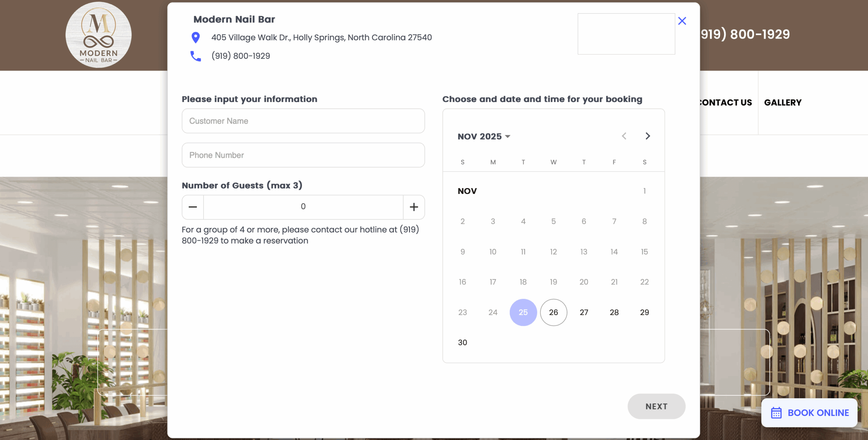Choose November 30 in the calendar

click(462, 342)
